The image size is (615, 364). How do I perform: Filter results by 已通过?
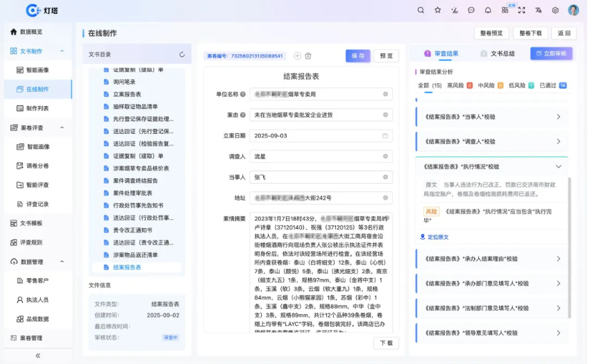[x=553, y=85]
